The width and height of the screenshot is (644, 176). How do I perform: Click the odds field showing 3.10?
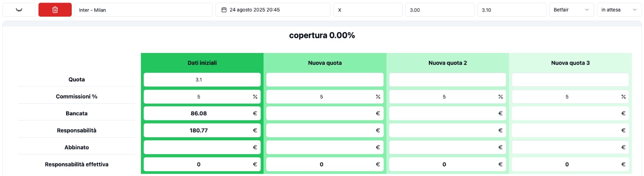(x=512, y=10)
